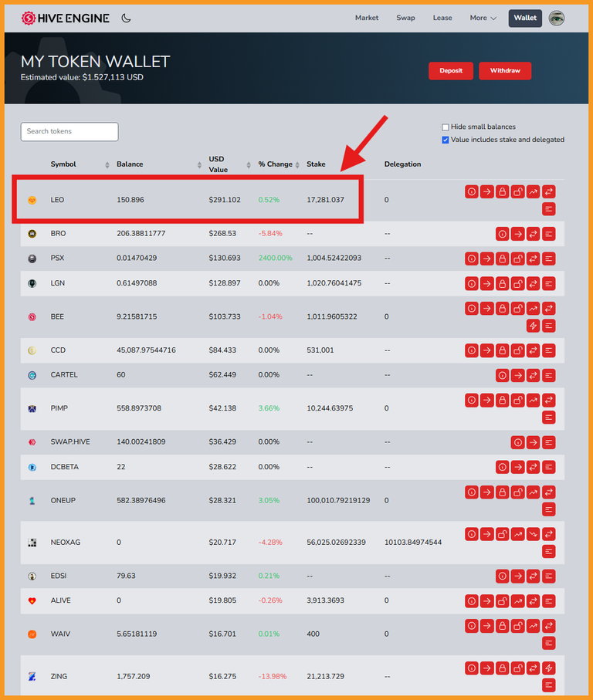Viewport: 593px width, 700px height.
Task: Select PIMP stake value 10,244.63975
Action: pos(330,408)
